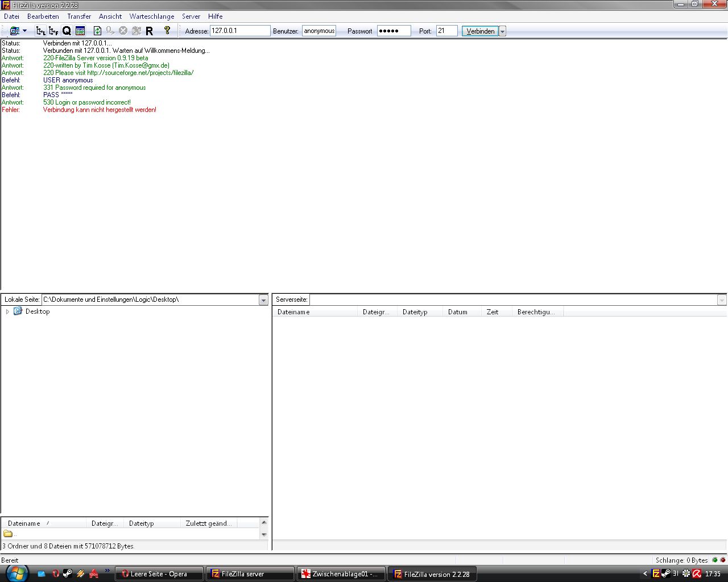Sort remote list by Dateigr... column
The height and width of the screenshot is (582, 728).
coord(378,312)
